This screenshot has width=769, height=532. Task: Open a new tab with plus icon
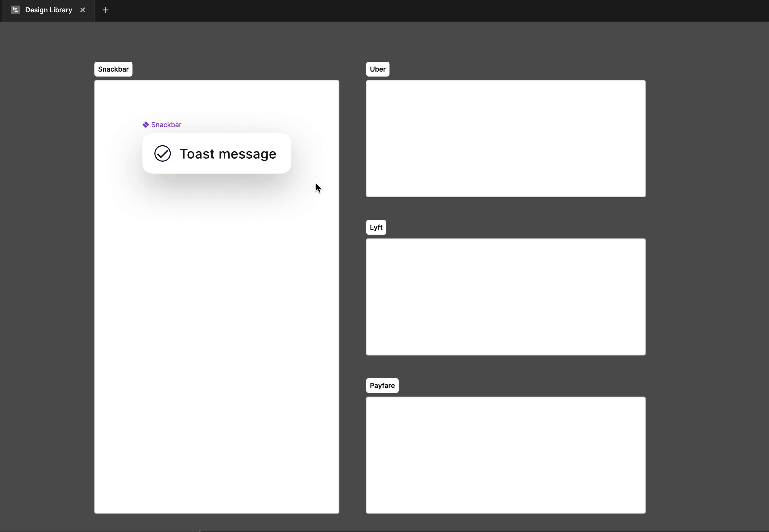point(105,10)
